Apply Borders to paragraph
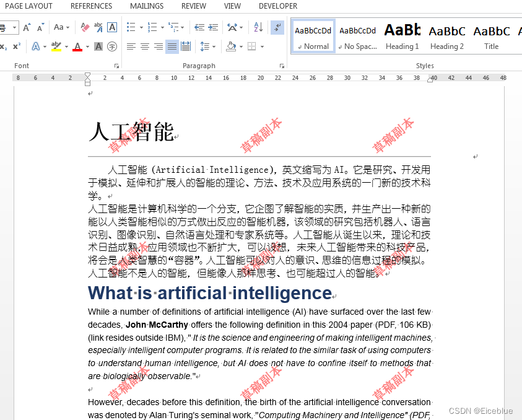 coord(251,46)
